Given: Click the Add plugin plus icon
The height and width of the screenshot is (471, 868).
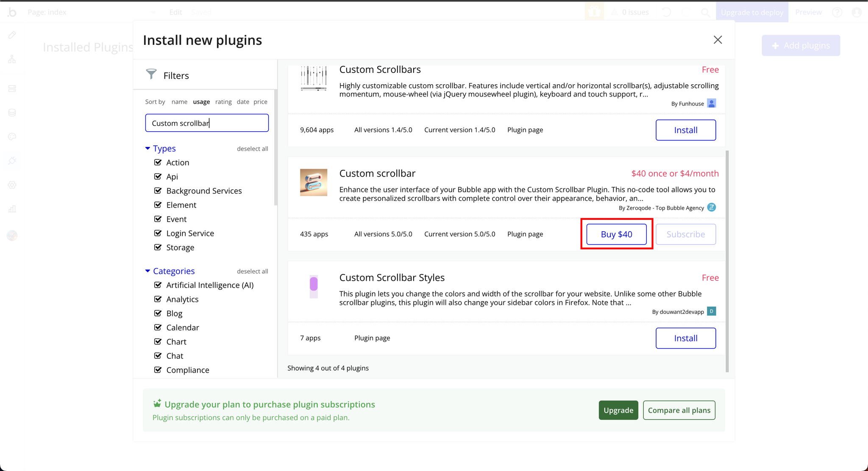Looking at the screenshot, I should [x=775, y=46].
